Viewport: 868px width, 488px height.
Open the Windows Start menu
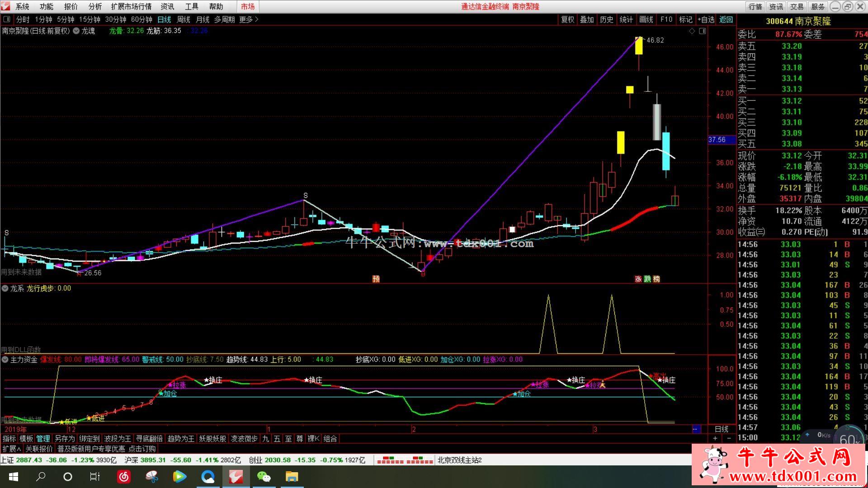[x=13, y=477]
